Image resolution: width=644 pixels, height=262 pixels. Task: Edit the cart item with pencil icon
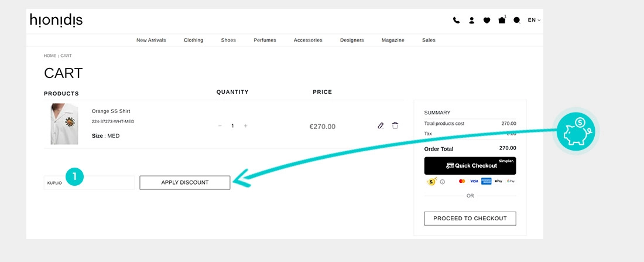point(381,125)
